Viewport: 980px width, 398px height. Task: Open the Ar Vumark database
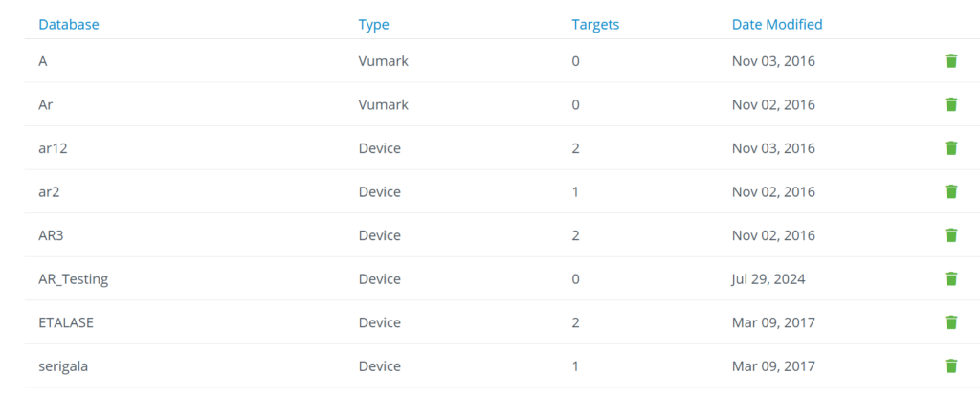tap(46, 104)
